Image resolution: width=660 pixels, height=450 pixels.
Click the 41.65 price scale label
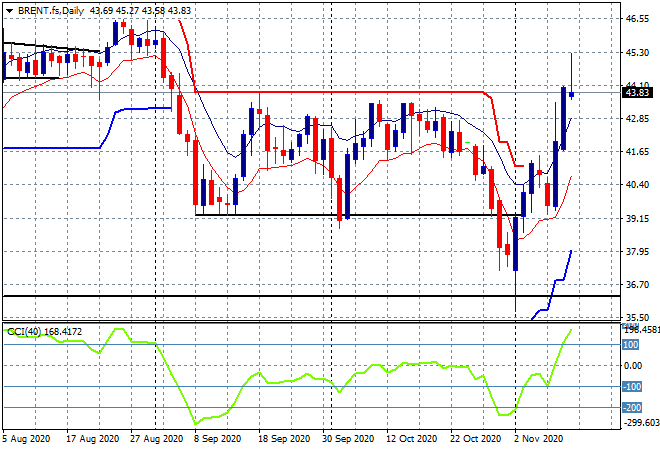pos(637,152)
